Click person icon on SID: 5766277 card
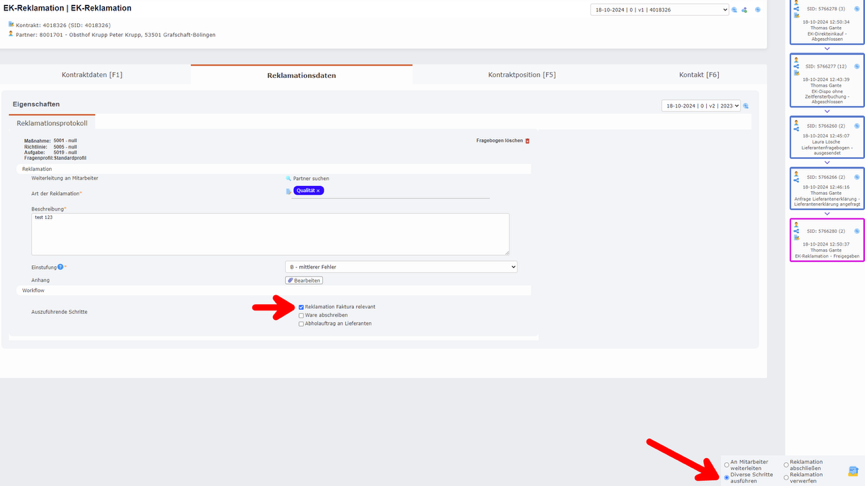 (796, 60)
